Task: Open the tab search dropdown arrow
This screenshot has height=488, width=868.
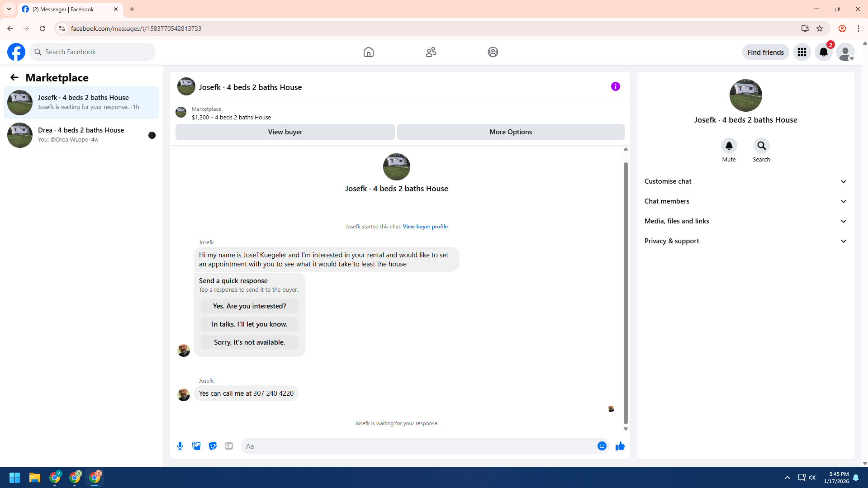Action: [9, 9]
